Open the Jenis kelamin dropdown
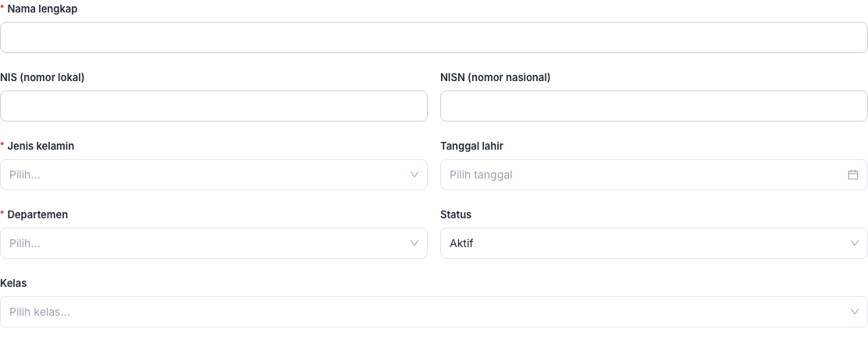Image resolution: width=868 pixels, height=343 pixels. (x=214, y=175)
